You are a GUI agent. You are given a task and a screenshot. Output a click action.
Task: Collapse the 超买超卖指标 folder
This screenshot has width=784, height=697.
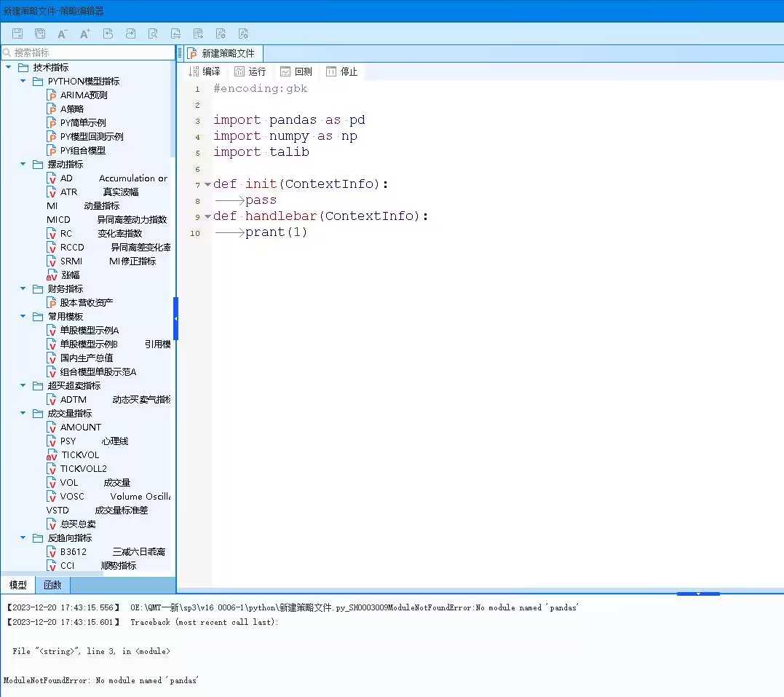(23, 385)
